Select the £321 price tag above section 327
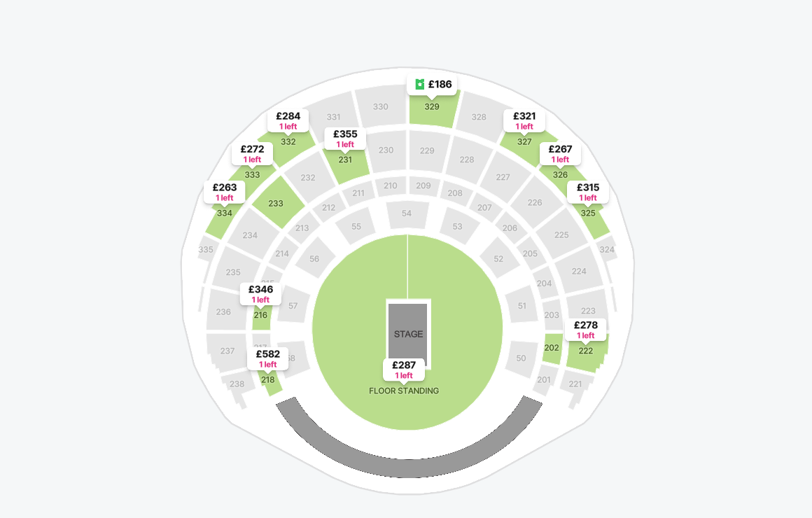812x518 pixels. coord(524,120)
